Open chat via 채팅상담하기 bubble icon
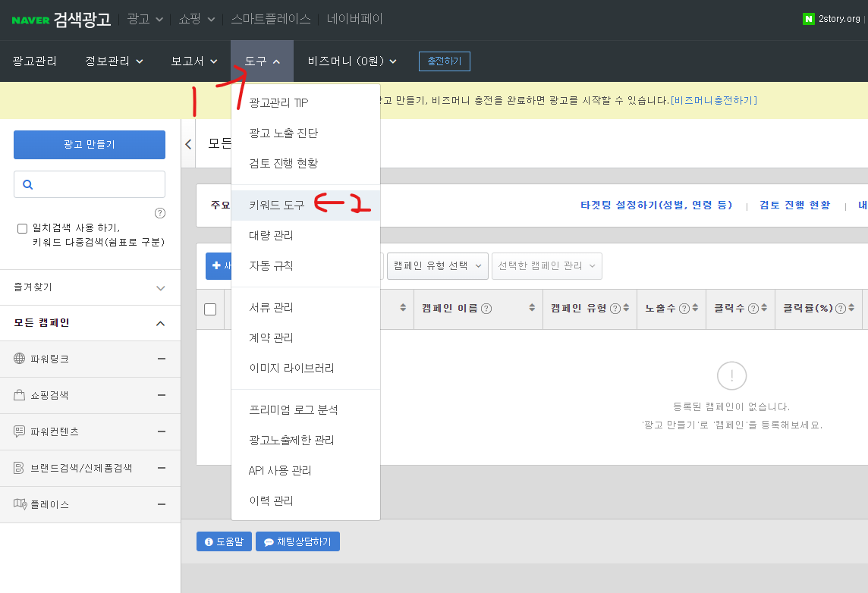Screen dimensions: 868x593 [x=269, y=541]
